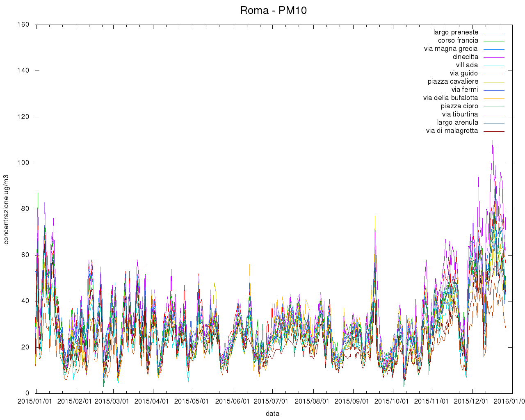Click the "via di malagrotta" legend label
This screenshot has width=525, height=420.
[452, 130]
